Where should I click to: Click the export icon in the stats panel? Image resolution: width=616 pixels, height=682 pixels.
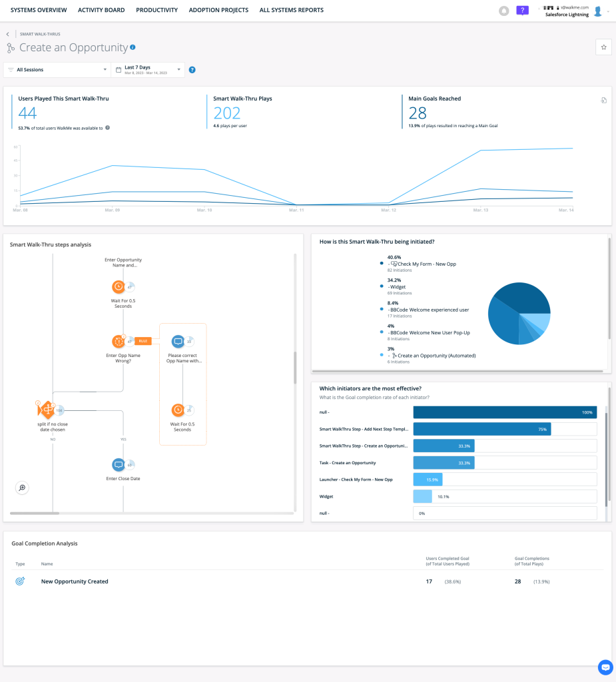(x=603, y=101)
